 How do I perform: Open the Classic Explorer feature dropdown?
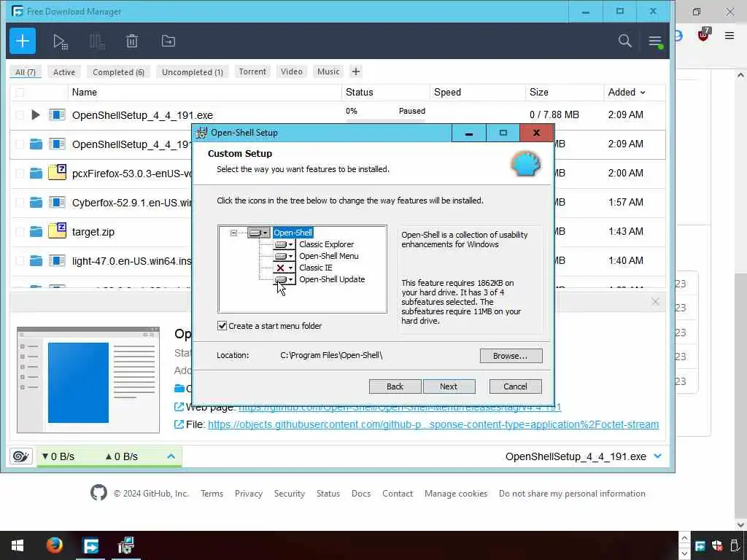coord(285,244)
